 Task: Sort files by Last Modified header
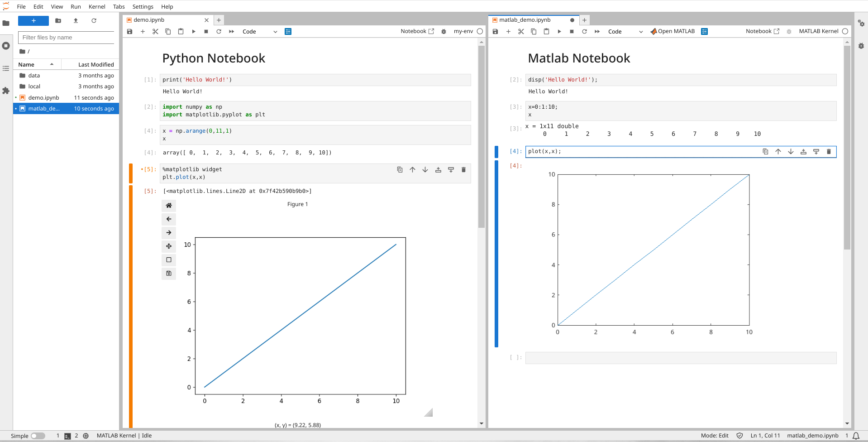click(x=90, y=65)
